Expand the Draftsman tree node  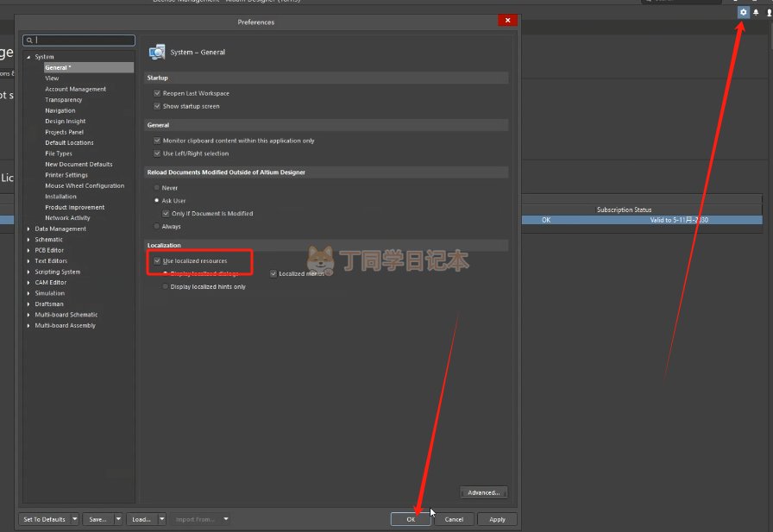click(28, 304)
